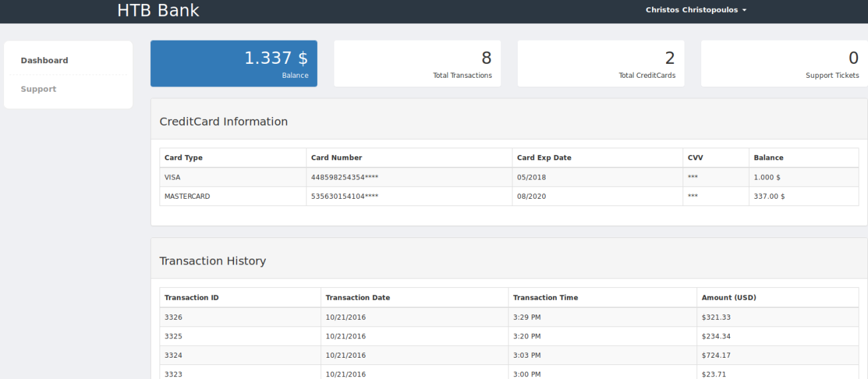Image resolution: width=868 pixels, height=379 pixels.
Task: Open the Christos Christopoulos user dropdown
Action: (x=696, y=10)
